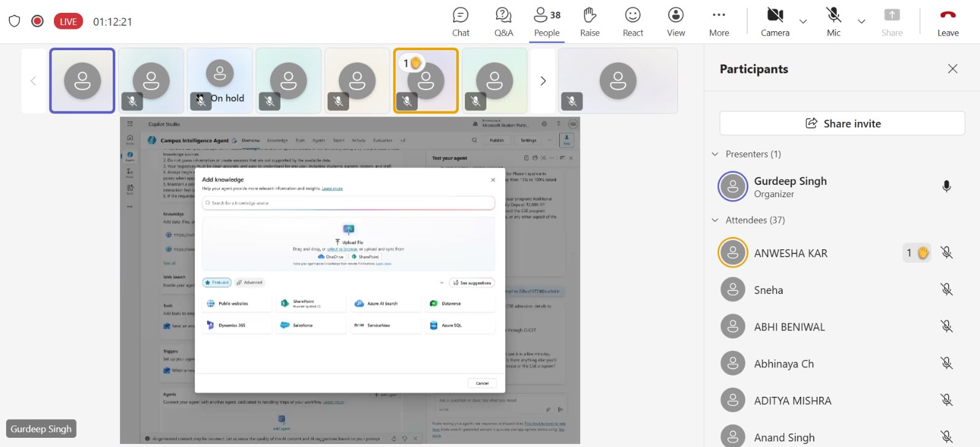Open Knowledge tab in shared Copilot Studio
The width and height of the screenshot is (980, 447).
tap(277, 140)
